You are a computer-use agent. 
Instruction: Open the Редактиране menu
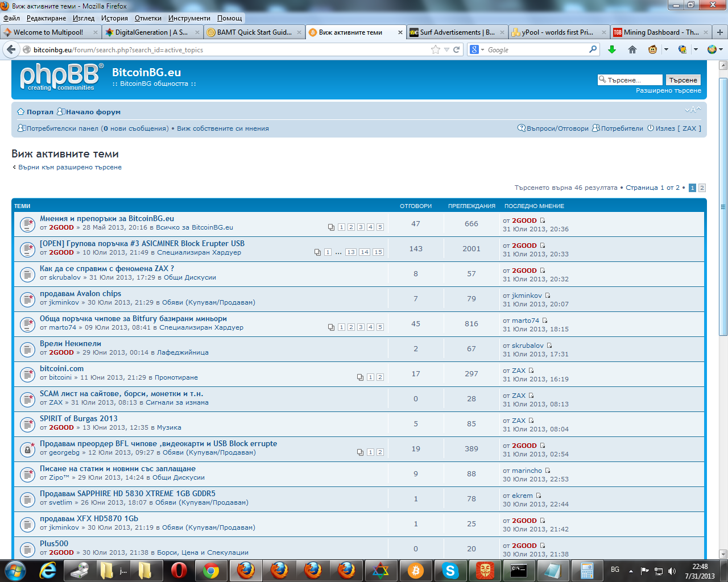tap(46, 18)
